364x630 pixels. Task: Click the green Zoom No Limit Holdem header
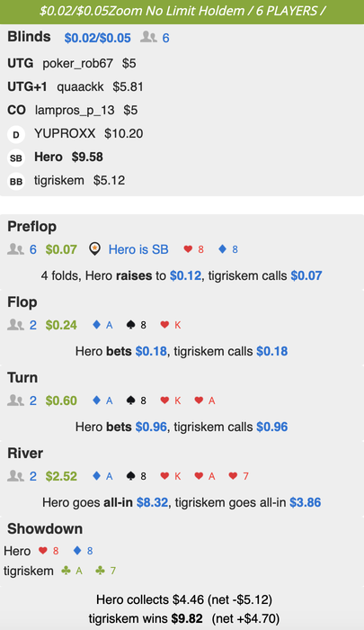pyautogui.click(x=182, y=11)
